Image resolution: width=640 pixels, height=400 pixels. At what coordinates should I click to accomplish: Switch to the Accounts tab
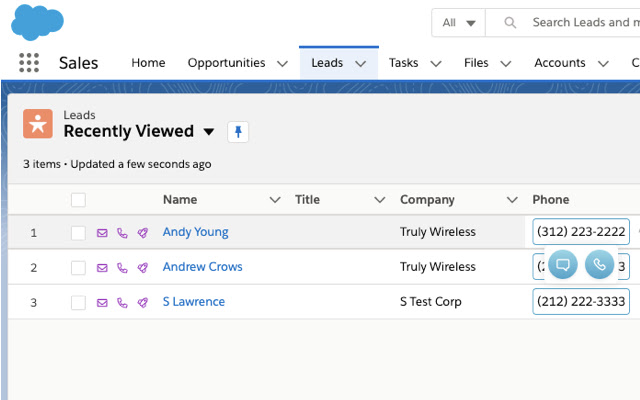(559, 63)
